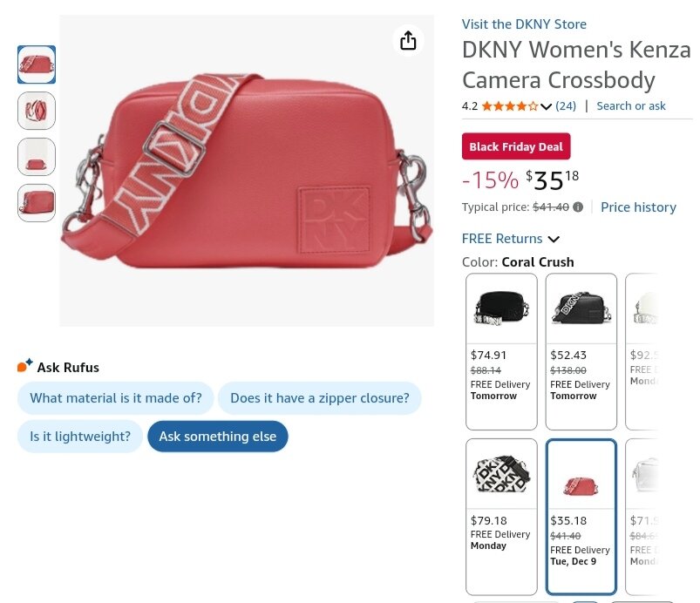Viewport: 700px width, 603px height.
Task: Click the share icon on product image
Action: point(408,40)
